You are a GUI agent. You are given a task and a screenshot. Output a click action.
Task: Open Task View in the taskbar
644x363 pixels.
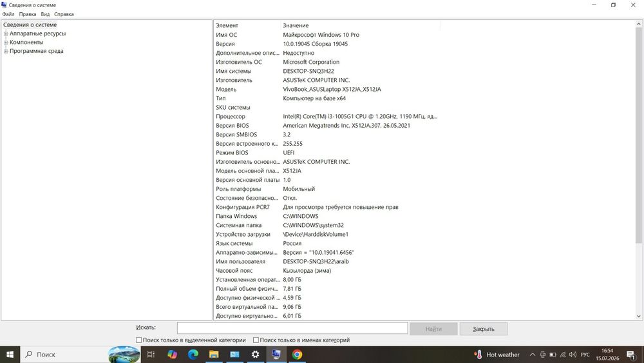point(151,355)
